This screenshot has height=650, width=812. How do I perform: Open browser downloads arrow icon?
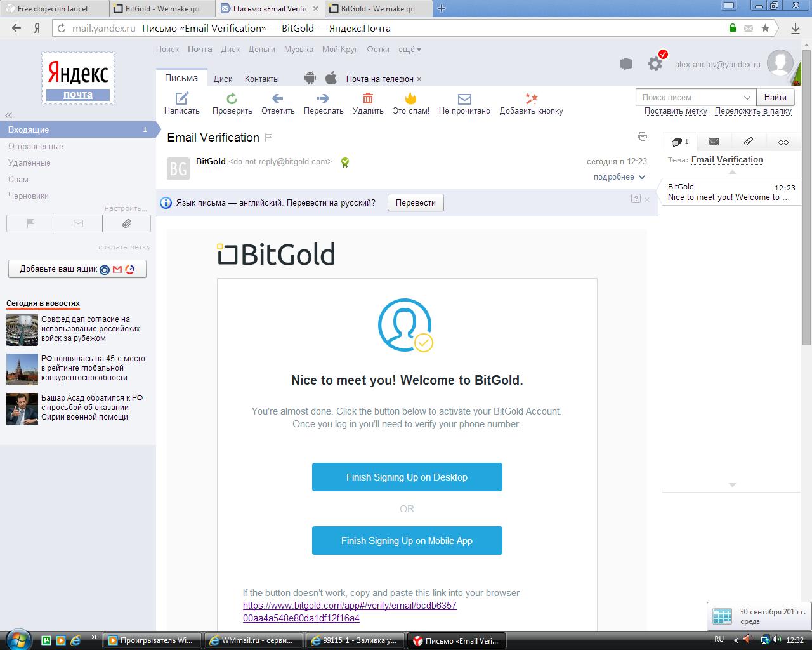click(x=796, y=29)
